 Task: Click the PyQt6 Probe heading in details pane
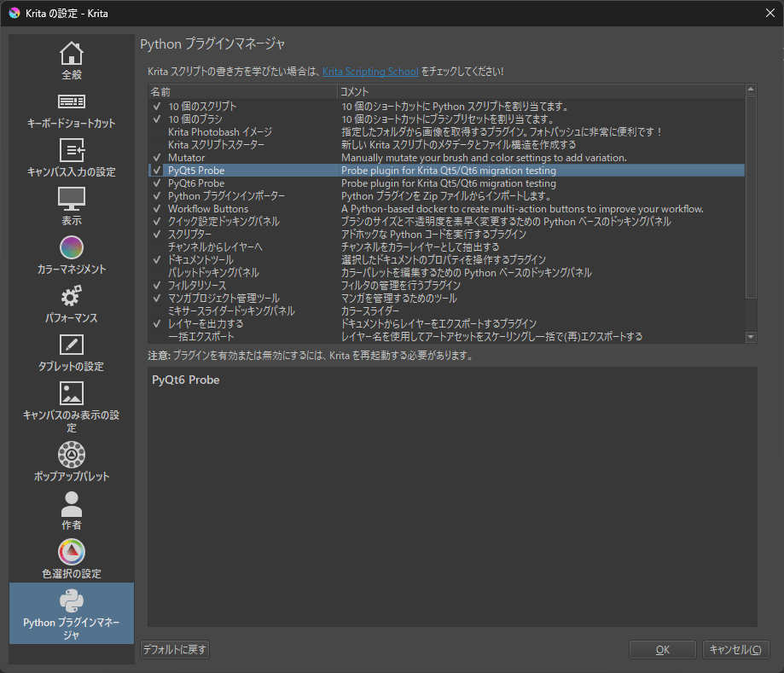(x=185, y=380)
